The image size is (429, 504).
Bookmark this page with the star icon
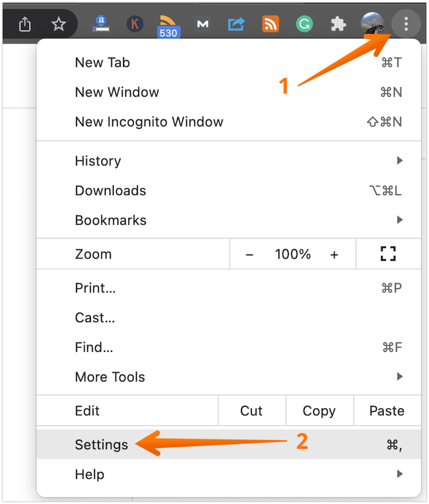click(58, 24)
